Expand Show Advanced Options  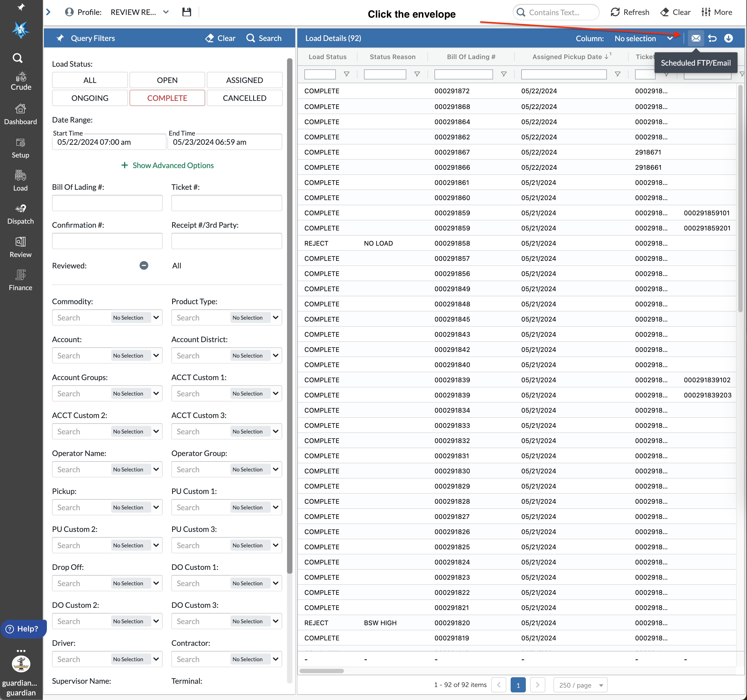[167, 165]
